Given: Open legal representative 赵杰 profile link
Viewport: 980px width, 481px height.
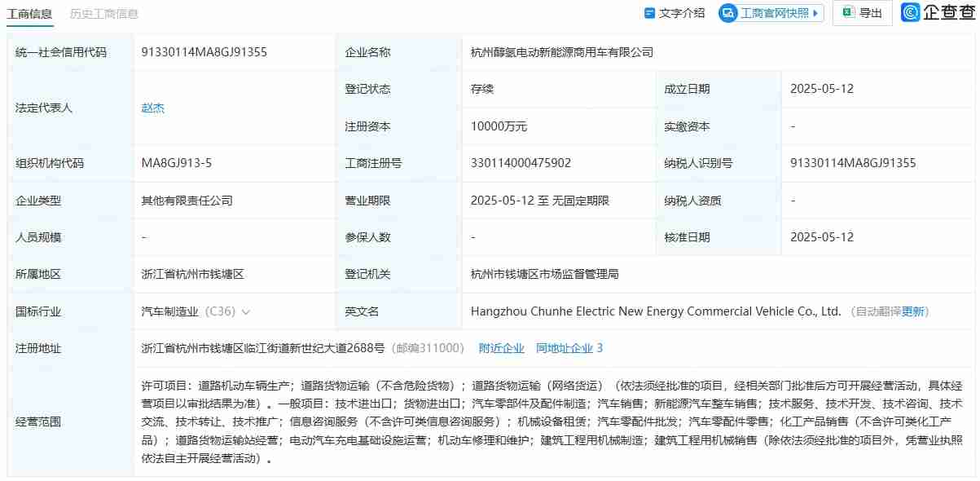Looking at the screenshot, I should [x=152, y=107].
